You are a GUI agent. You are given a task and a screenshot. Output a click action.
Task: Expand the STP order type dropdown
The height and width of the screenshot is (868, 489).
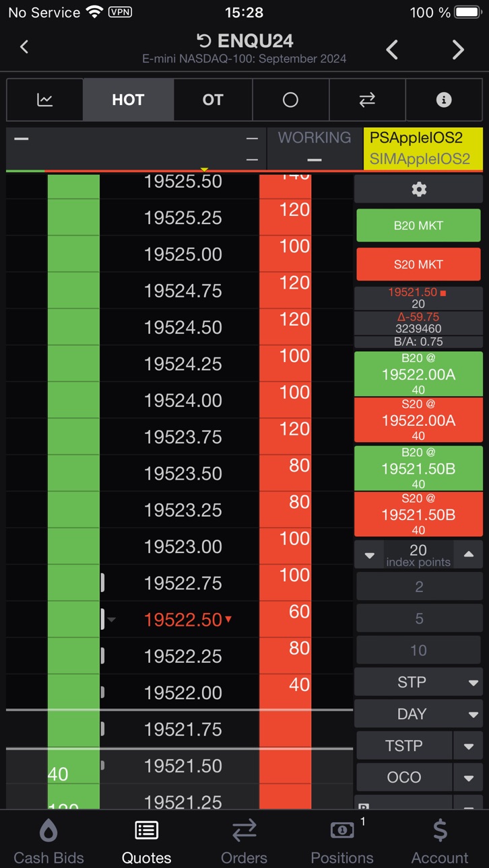click(418, 682)
